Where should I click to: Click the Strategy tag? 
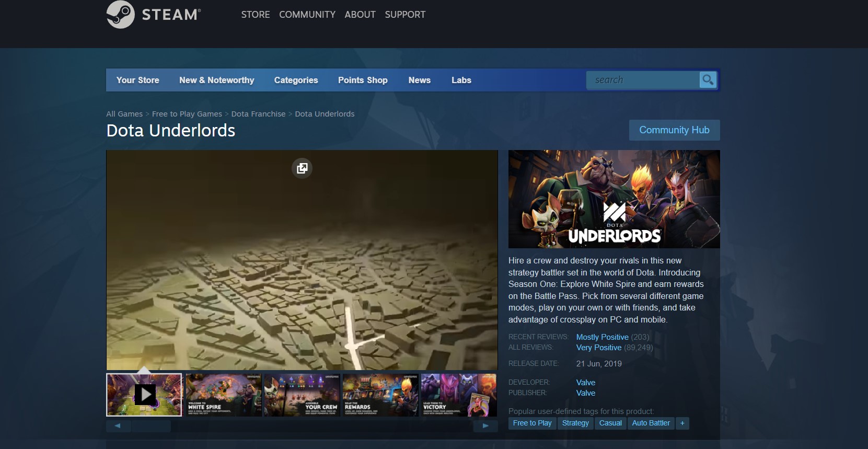click(575, 423)
